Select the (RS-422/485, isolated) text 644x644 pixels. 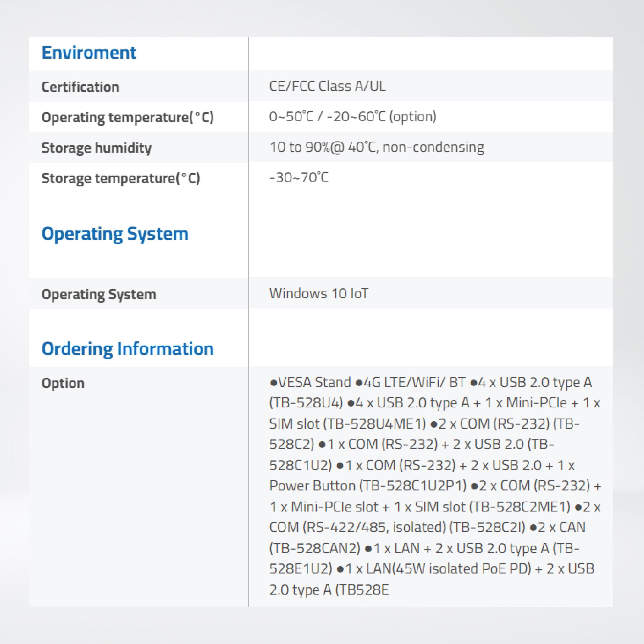coord(374,527)
